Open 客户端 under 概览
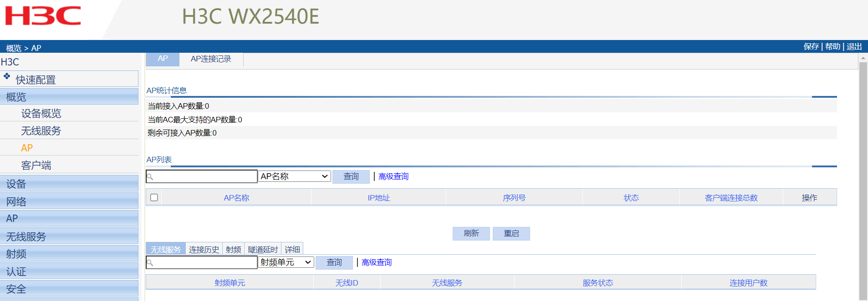Screen dimensions: 868x301 pos(36,165)
